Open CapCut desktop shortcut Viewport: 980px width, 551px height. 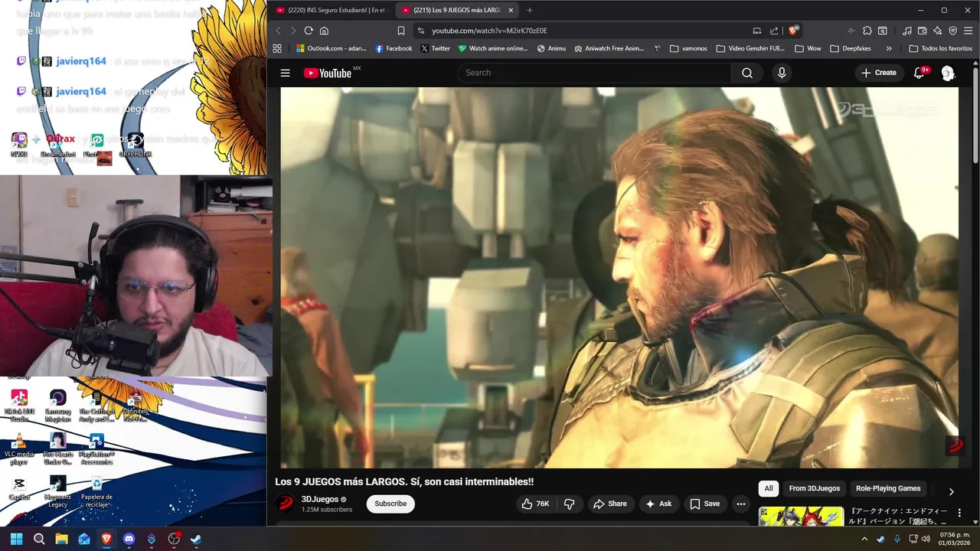[19, 488]
